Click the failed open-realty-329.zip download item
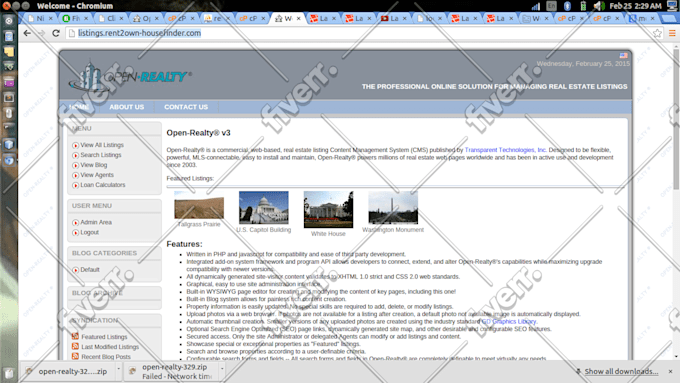680x383 pixels. (172, 371)
